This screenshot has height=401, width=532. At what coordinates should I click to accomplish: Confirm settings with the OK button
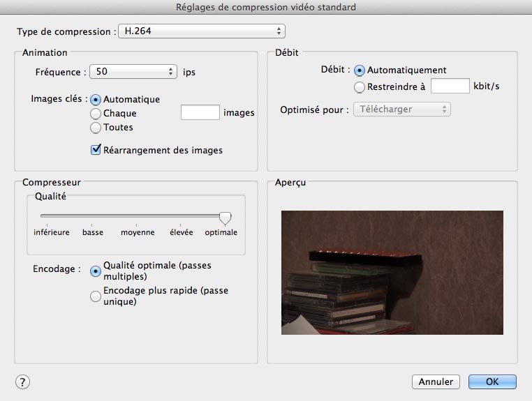coord(492,381)
